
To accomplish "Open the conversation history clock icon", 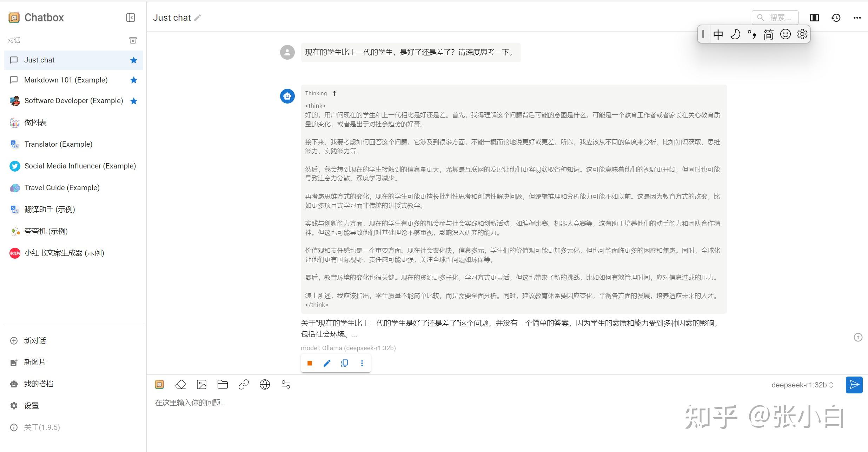I will click(x=836, y=18).
